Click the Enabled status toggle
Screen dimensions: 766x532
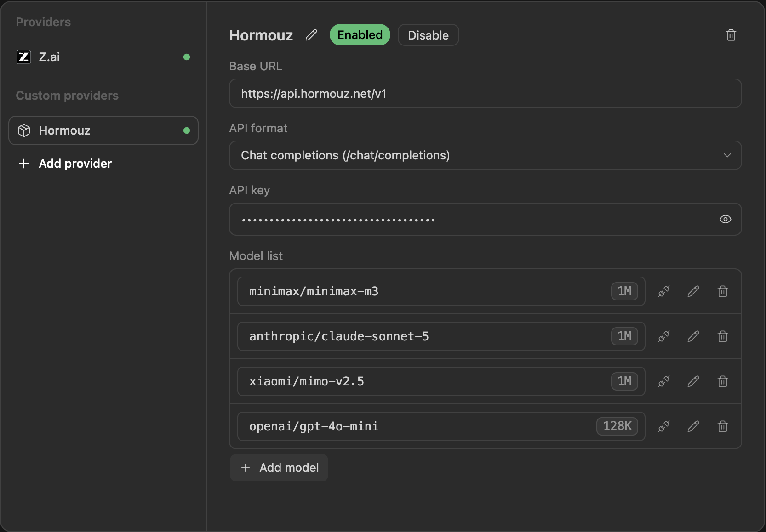[x=360, y=35]
